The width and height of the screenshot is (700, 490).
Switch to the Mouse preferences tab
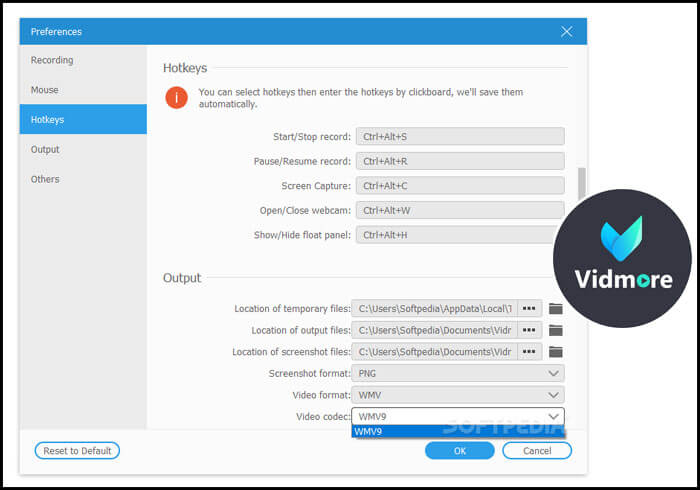pos(83,90)
